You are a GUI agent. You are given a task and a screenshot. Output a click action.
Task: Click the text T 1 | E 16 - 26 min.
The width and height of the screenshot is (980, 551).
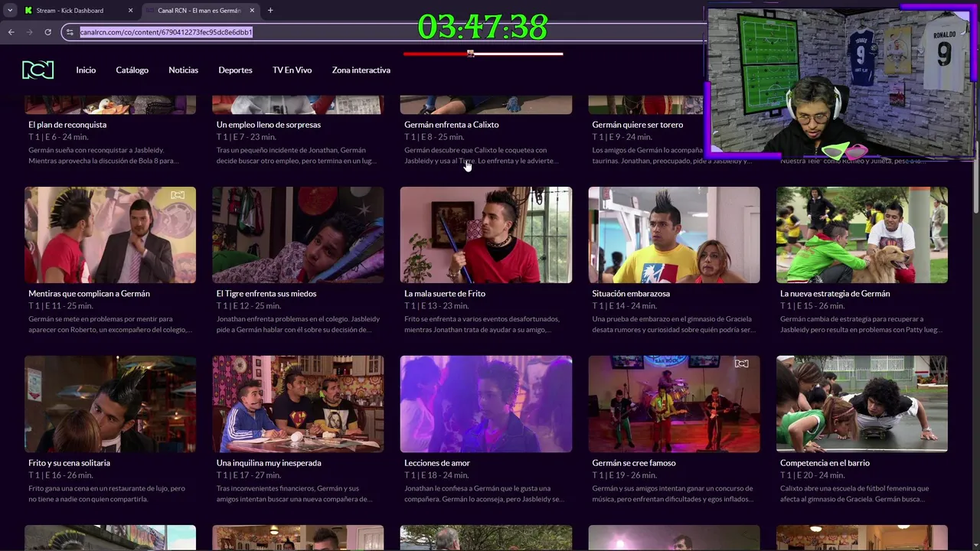(60, 475)
